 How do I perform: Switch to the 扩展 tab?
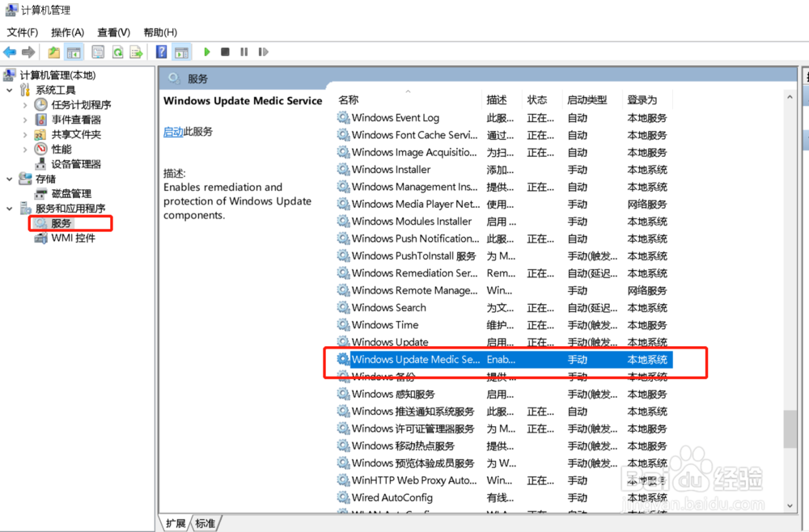point(176,523)
